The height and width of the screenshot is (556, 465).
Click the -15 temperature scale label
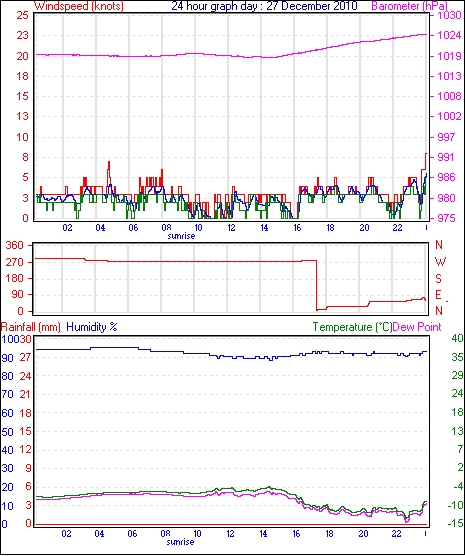(x=456, y=523)
